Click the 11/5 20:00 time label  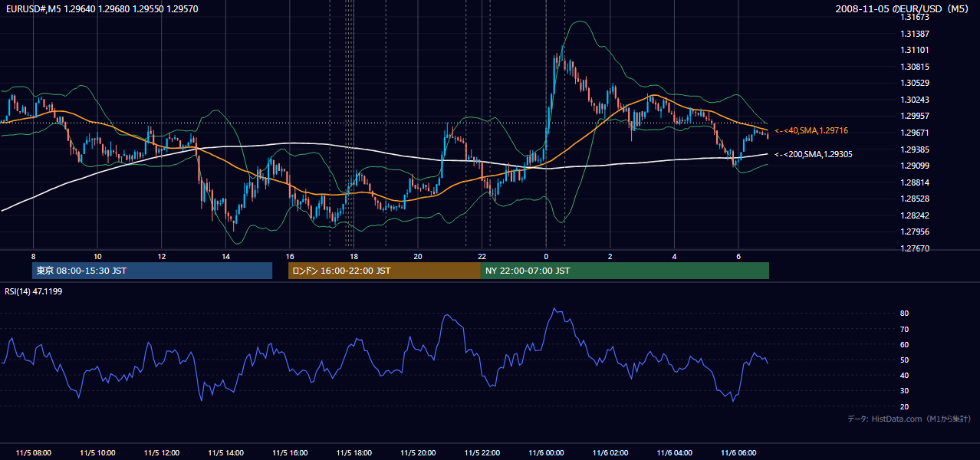coord(418,453)
